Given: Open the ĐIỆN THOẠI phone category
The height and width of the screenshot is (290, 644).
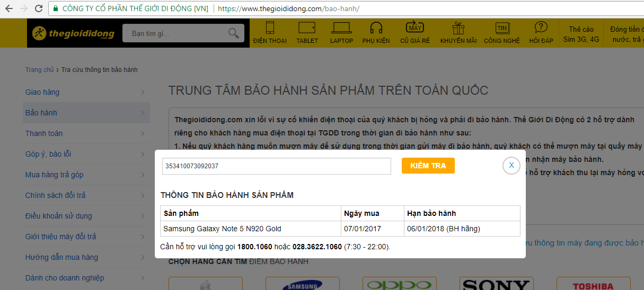Looking at the screenshot, I should [x=270, y=33].
